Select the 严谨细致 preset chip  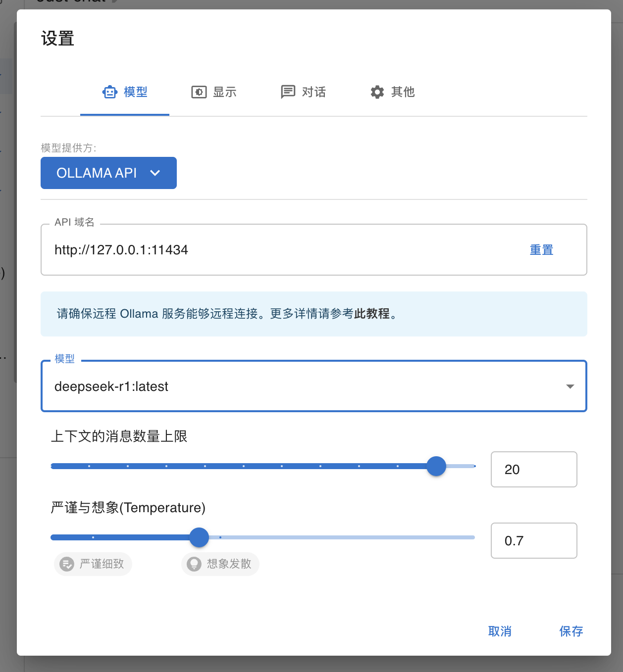coord(93,564)
